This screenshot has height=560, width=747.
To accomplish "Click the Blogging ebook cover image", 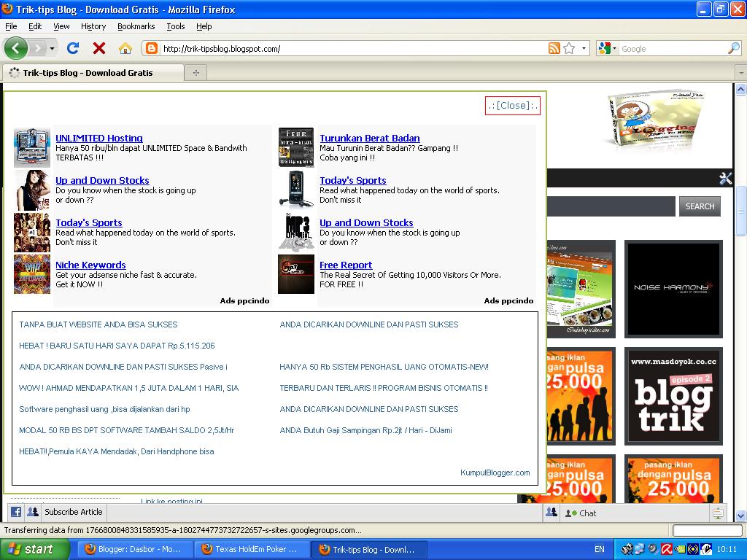I will (x=655, y=120).
